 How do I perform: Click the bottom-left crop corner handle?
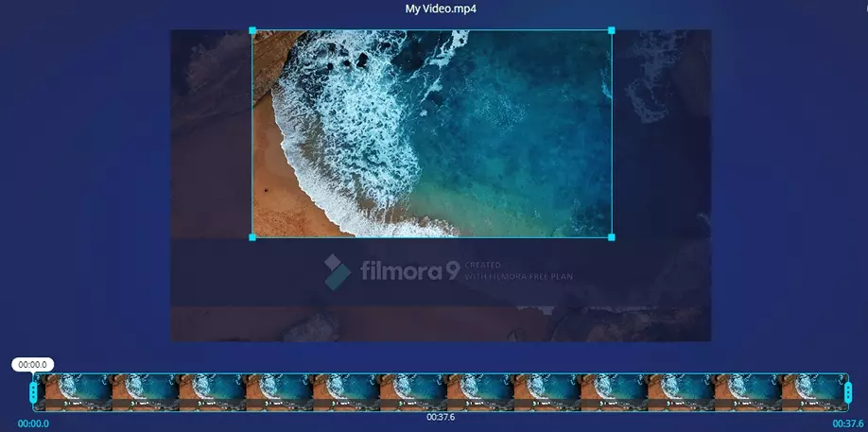coord(252,237)
